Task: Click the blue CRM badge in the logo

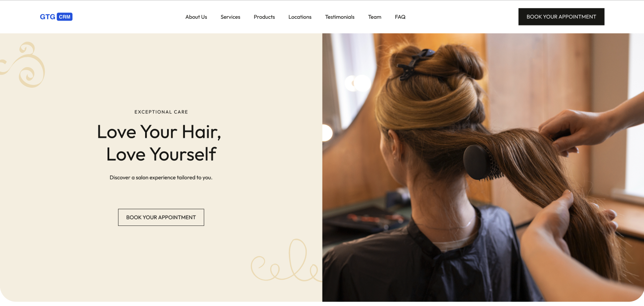Action: tap(64, 17)
